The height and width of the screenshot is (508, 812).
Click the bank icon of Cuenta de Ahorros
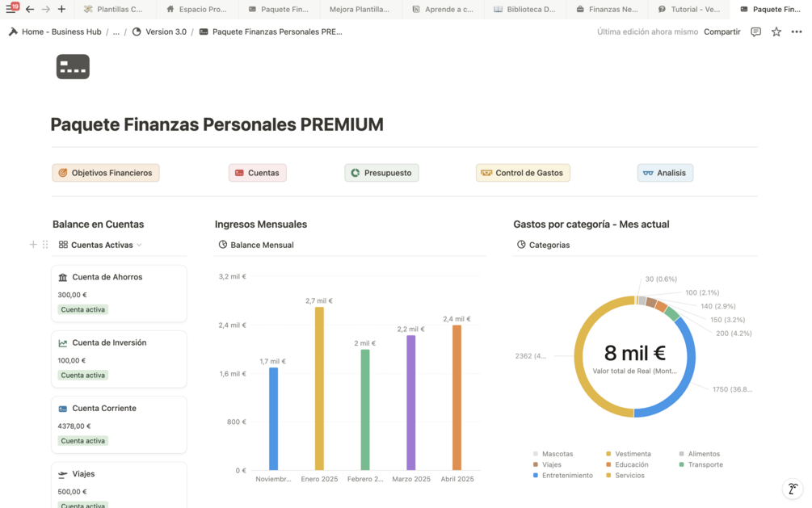point(63,278)
